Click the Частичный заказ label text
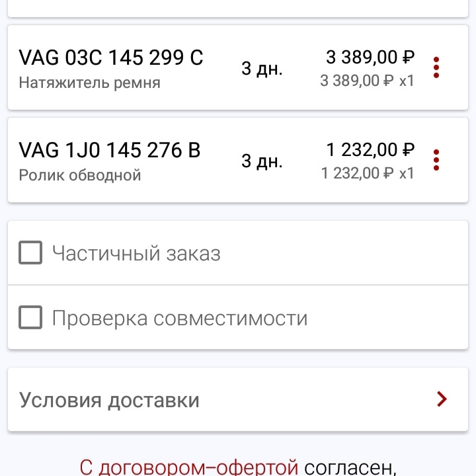 tap(136, 253)
